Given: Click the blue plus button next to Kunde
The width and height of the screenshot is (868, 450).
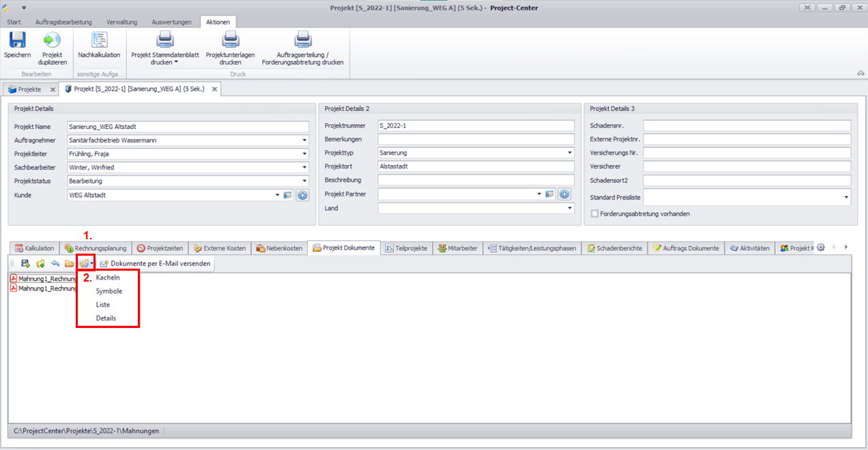Looking at the screenshot, I should tap(302, 195).
